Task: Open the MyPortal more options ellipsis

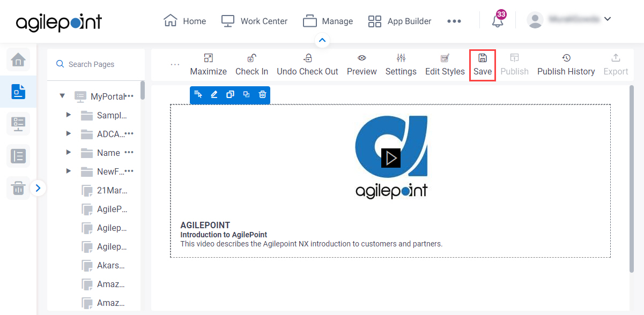Action: (x=129, y=96)
